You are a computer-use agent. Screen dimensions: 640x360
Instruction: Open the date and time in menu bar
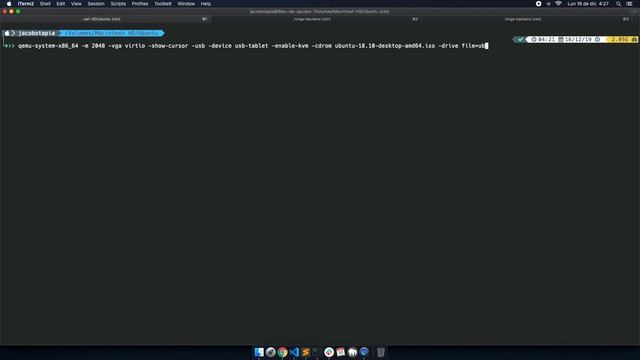tap(588, 4)
